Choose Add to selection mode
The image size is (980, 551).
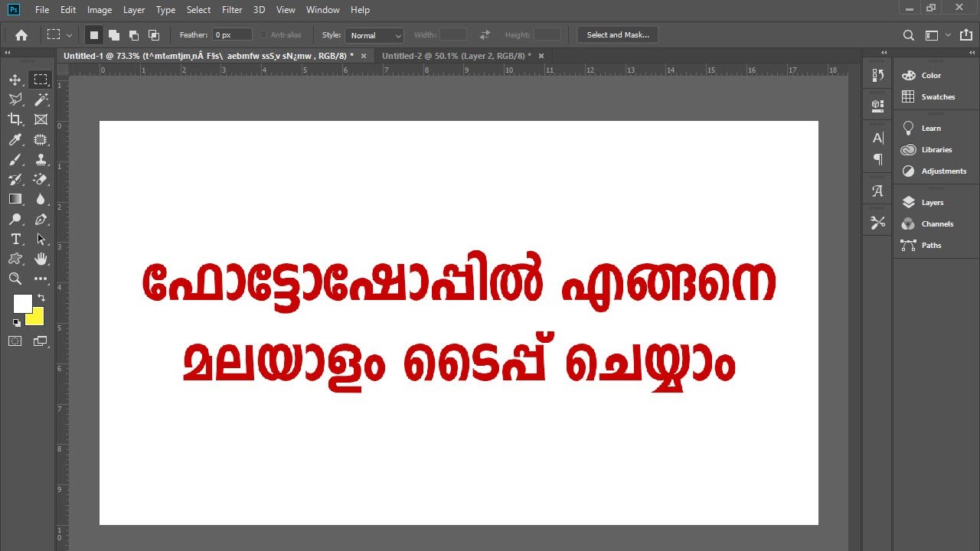(114, 35)
